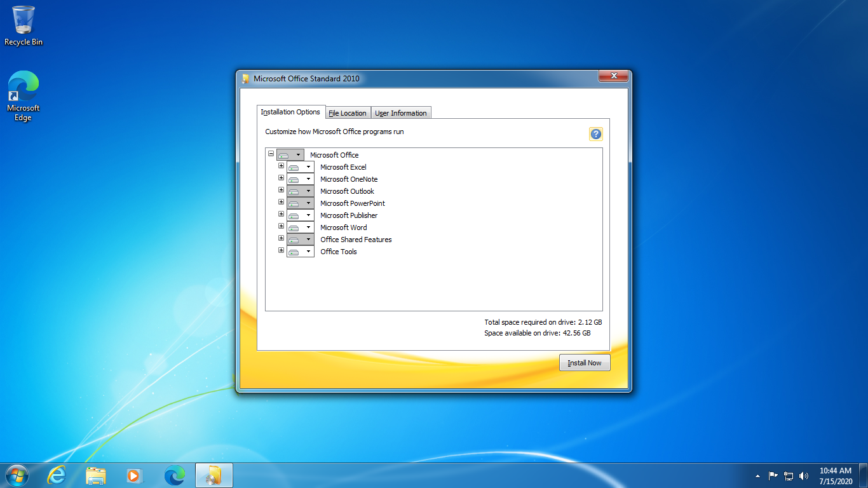Open install options dropdown for Microsoft Excel

click(x=301, y=167)
